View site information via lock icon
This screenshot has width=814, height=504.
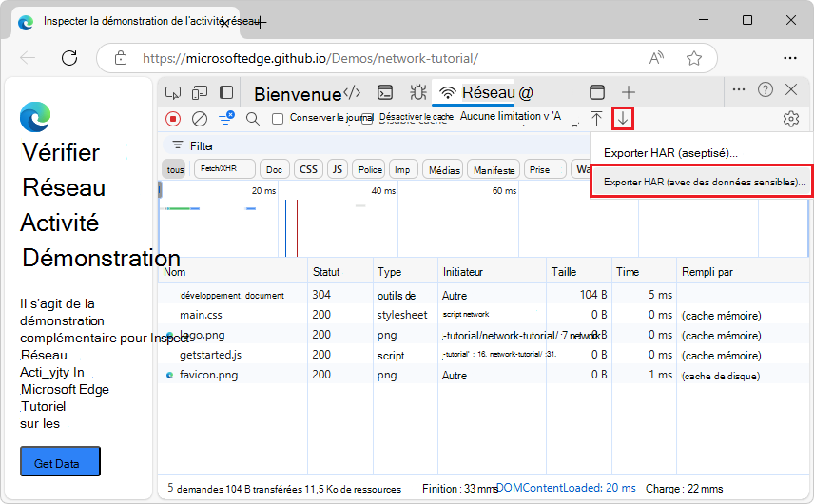point(121,58)
